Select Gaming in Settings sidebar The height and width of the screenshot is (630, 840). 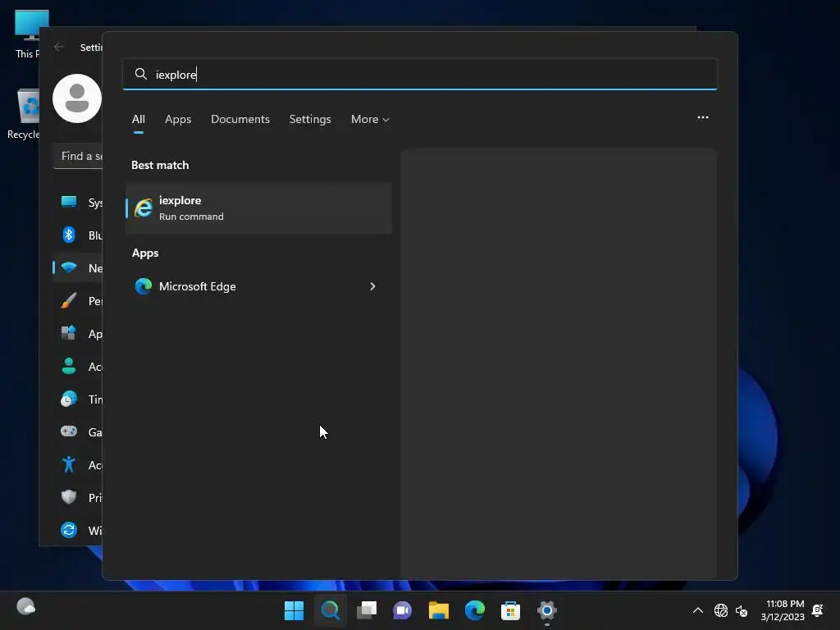click(79, 431)
